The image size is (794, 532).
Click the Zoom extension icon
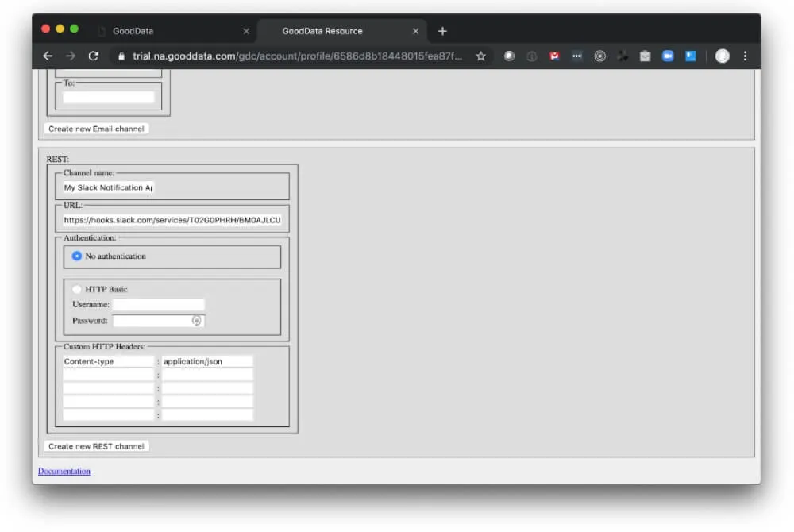668,56
